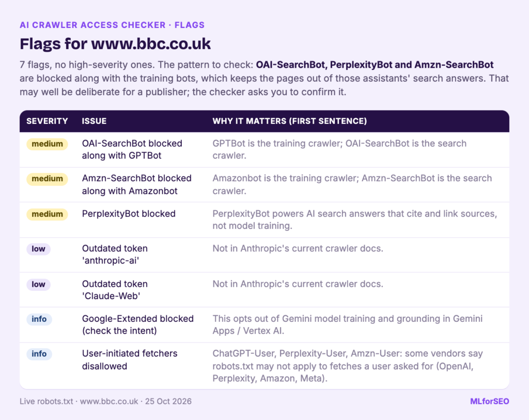Select 'Amzn-SearchBot blocked along with Amazonbot' issue

[x=136, y=184]
